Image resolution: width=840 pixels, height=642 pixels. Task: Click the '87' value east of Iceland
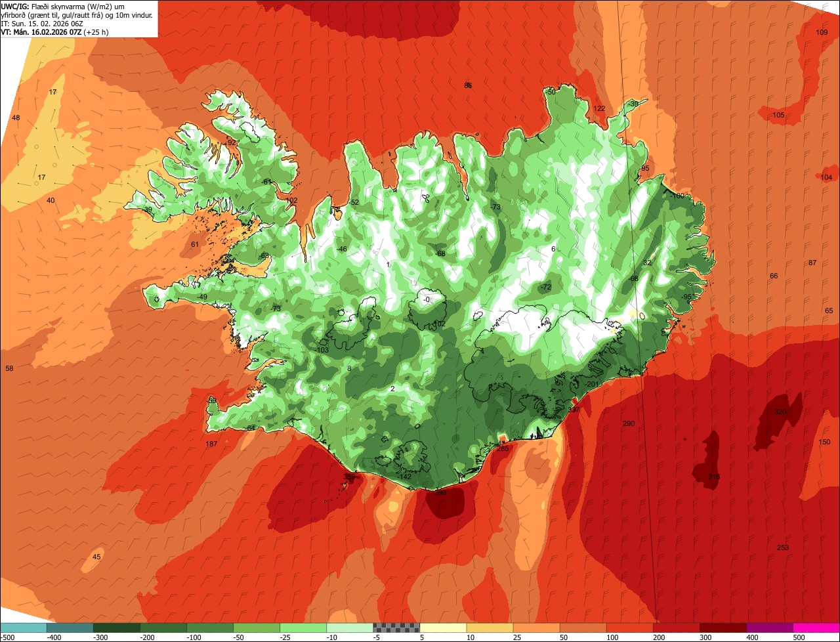812,263
